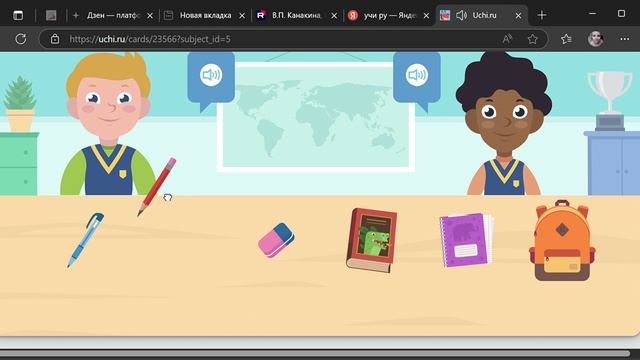Image resolution: width=640 pixels, height=360 pixels.
Task: Open a new tab with the plus button
Action: [x=542, y=16]
